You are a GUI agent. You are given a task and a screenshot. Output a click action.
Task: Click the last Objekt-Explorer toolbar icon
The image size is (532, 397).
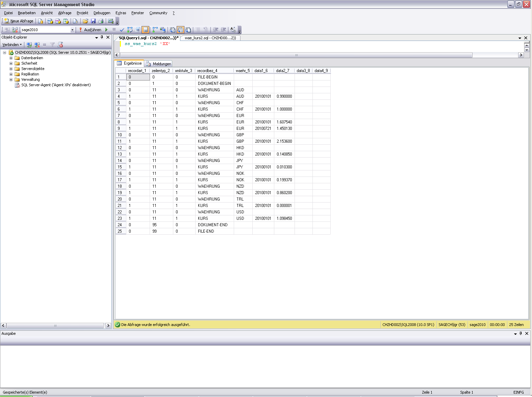tap(60, 45)
